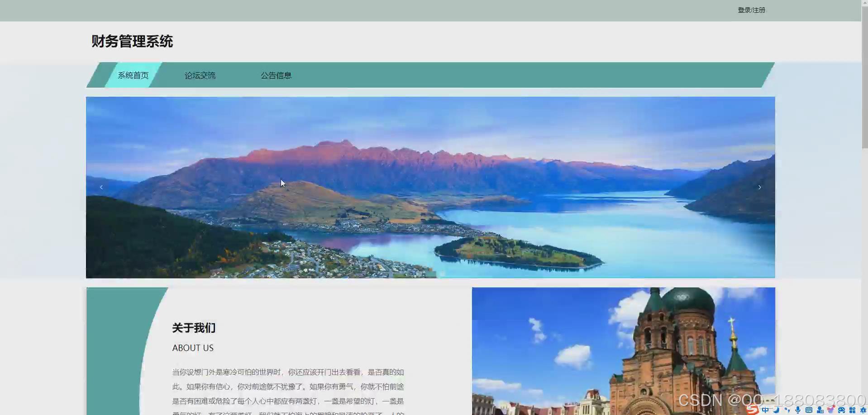
Task: Open the Sogou game center icon
Action: pos(842,410)
